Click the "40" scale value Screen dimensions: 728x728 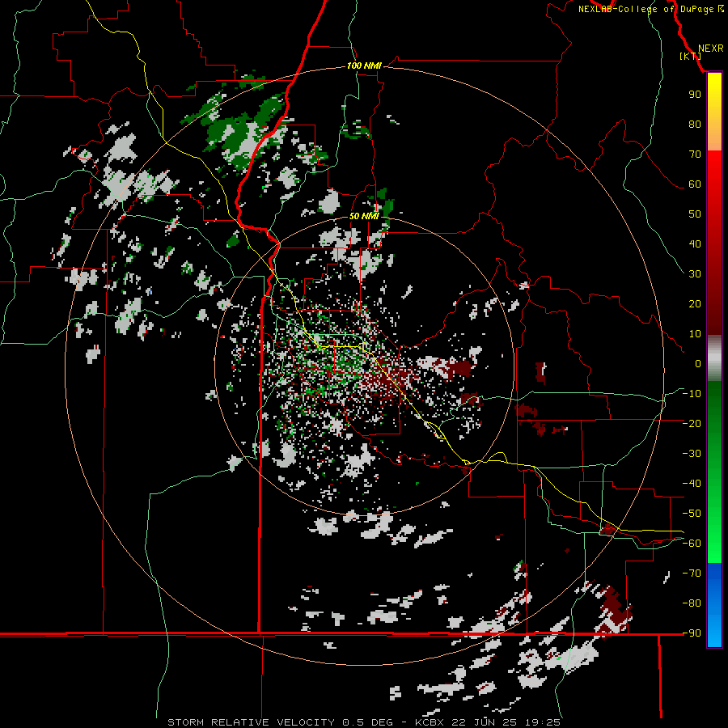695,243
